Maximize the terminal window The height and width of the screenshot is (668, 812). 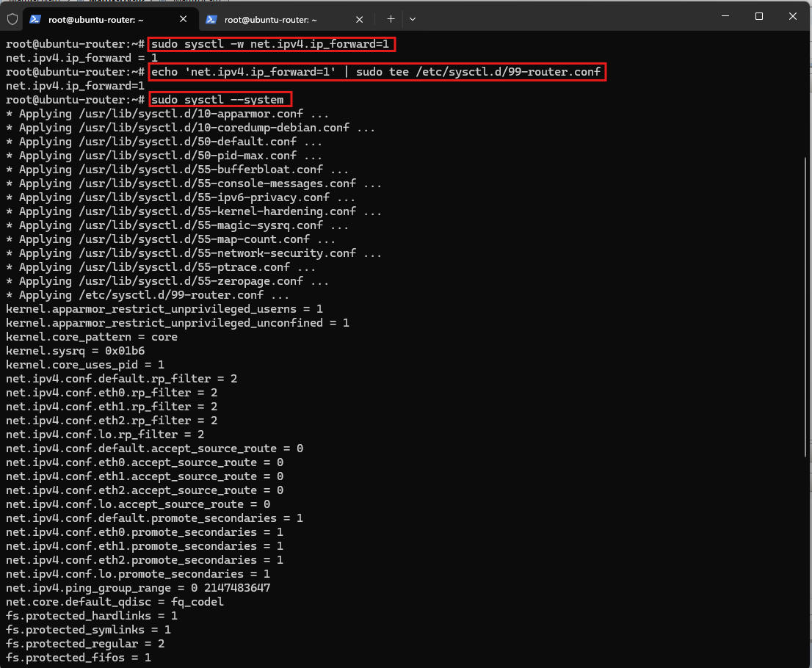(x=759, y=16)
